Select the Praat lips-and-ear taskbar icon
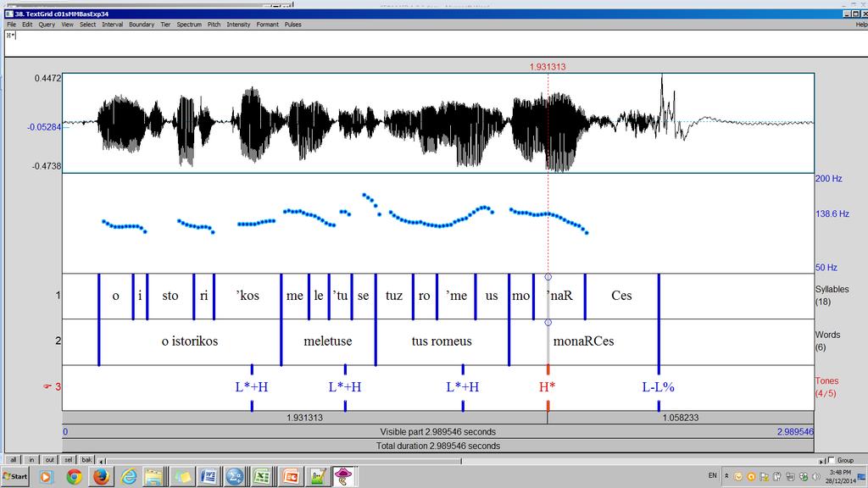The height and width of the screenshot is (488, 868). click(x=344, y=476)
